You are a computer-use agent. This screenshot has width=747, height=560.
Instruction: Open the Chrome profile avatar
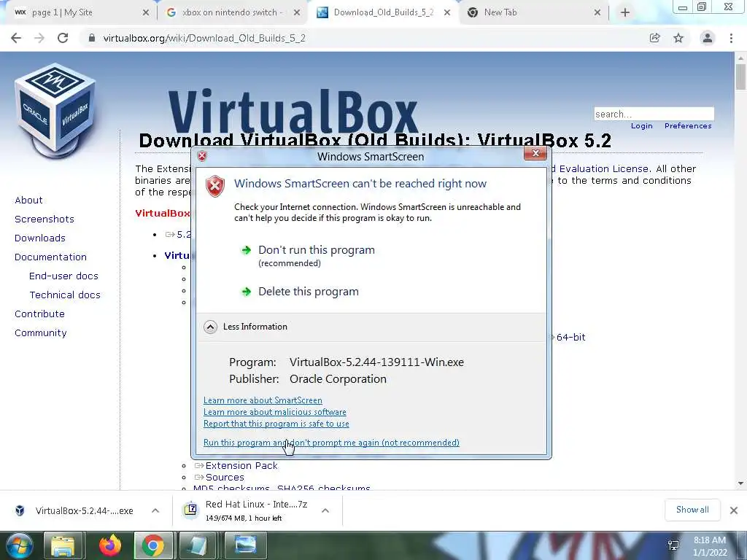coord(708,38)
